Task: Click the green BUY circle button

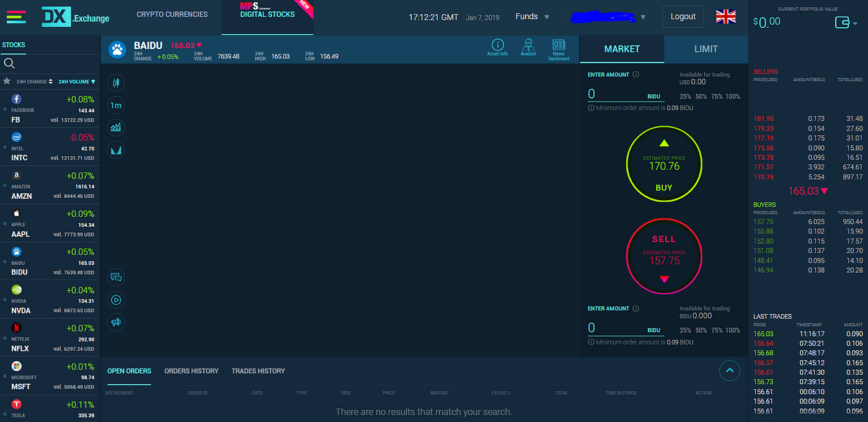Action: 664,164
